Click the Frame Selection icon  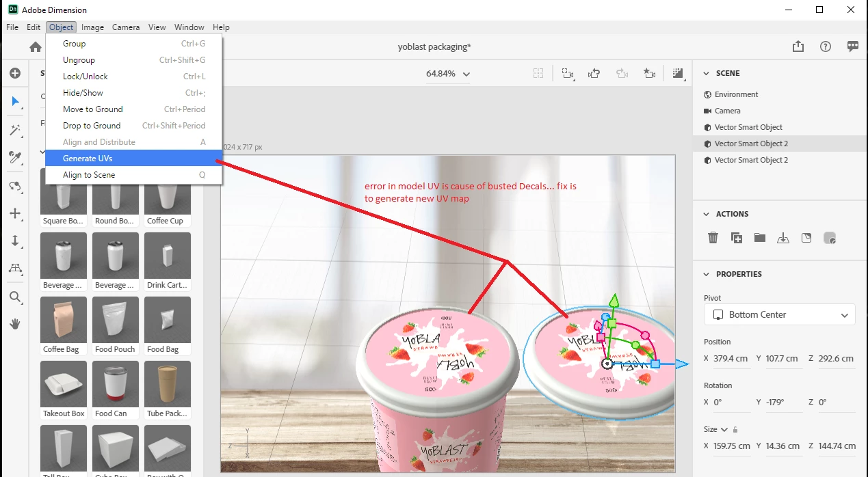point(539,73)
